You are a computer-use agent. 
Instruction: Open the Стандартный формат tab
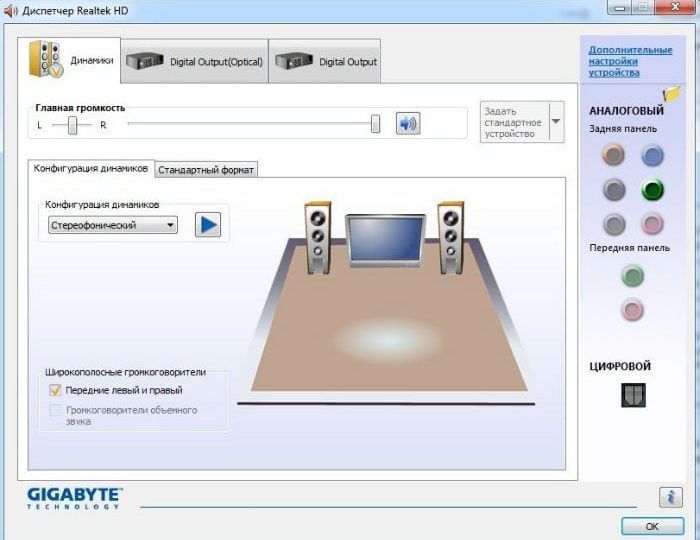(x=206, y=170)
